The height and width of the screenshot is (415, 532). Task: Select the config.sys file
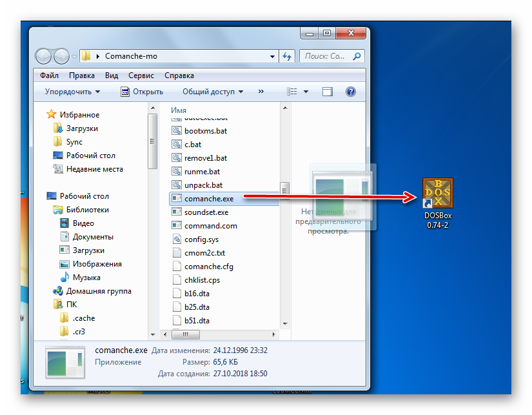pos(201,239)
